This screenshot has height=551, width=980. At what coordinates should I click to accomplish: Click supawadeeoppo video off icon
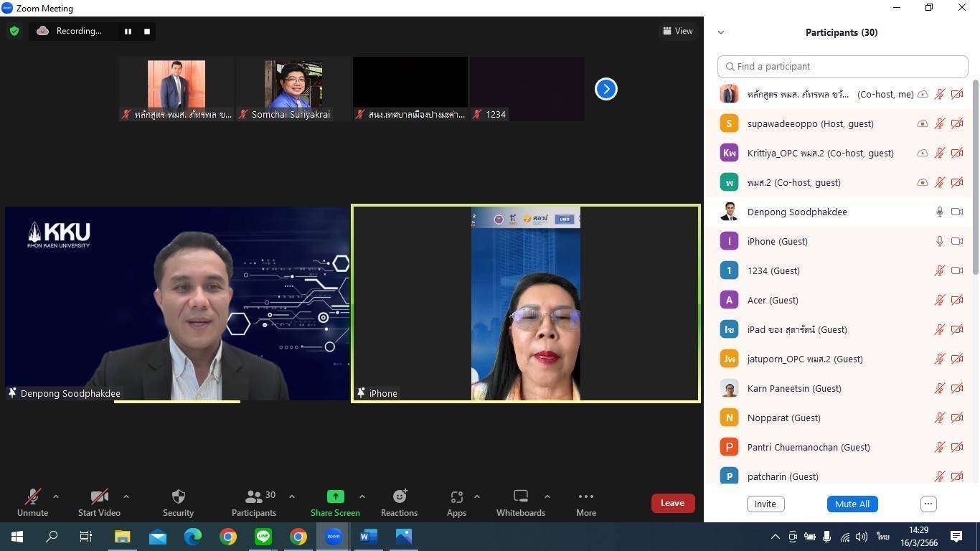(957, 123)
